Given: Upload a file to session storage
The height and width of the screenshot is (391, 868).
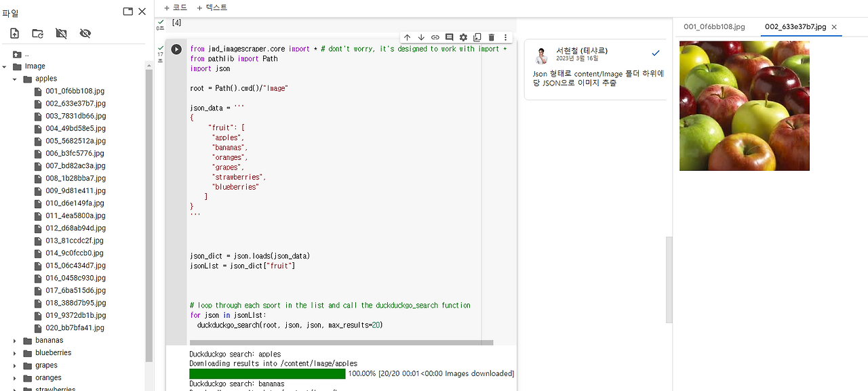Looking at the screenshot, I should (x=14, y=33).
